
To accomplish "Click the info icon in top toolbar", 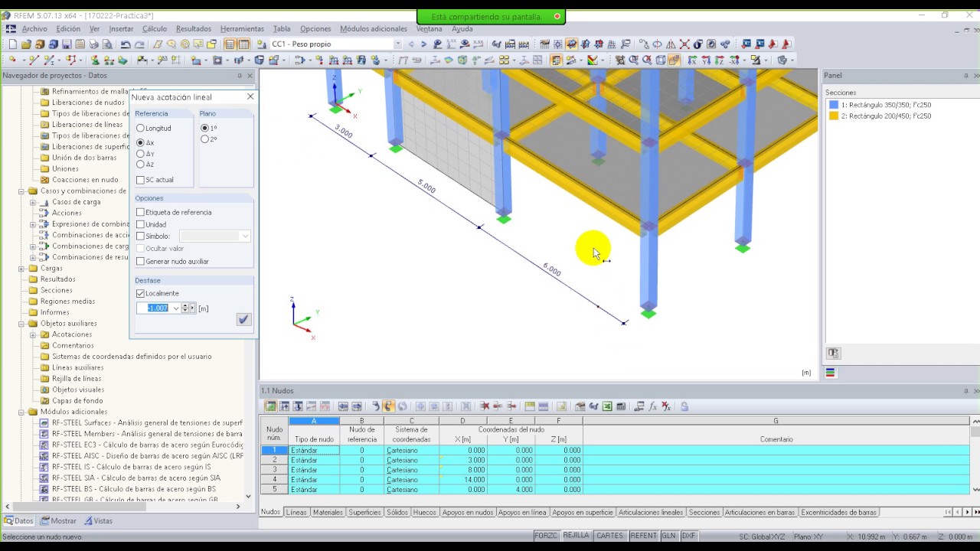I will tap(697, 44).
